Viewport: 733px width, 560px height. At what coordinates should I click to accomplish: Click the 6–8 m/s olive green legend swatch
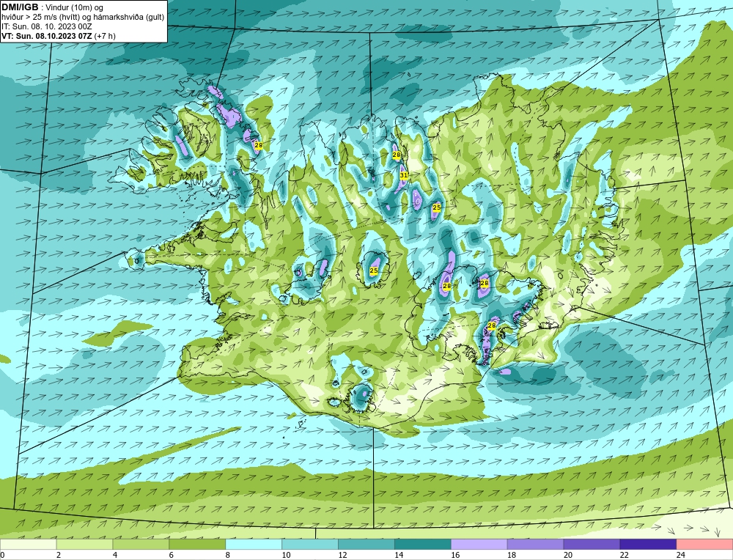click(197, 545)
